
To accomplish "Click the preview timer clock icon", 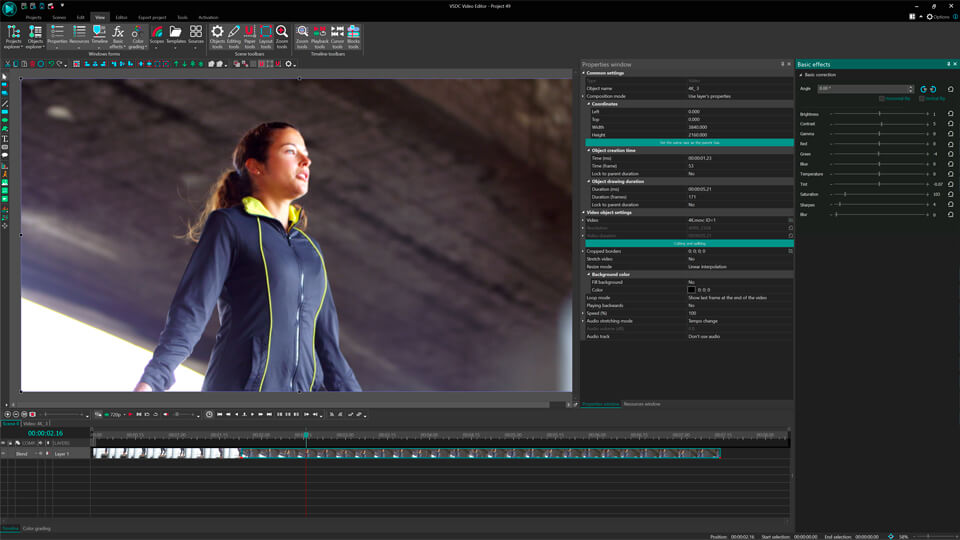I will (209, 414).
